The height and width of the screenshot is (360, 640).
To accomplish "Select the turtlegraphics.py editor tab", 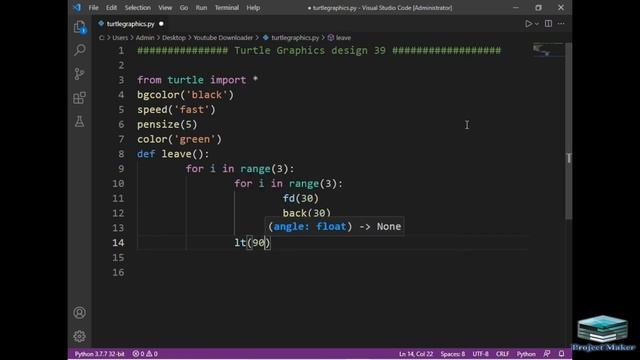I will tap(131, 24).
